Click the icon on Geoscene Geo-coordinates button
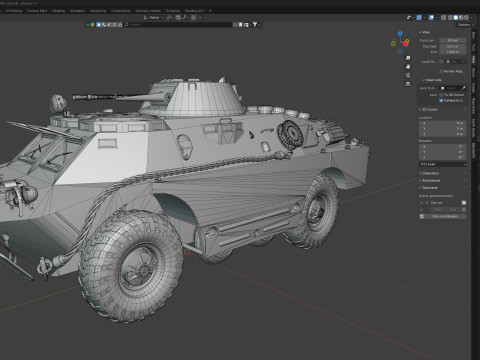The width and height of the screenshot is (480, 360). pyautogui.click(x=422, y=216)
